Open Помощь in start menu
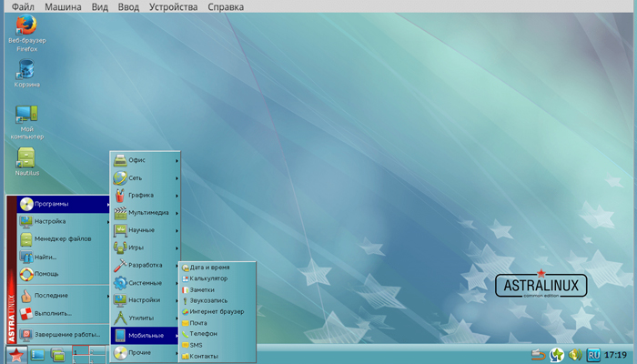 [x=64, y=274]
